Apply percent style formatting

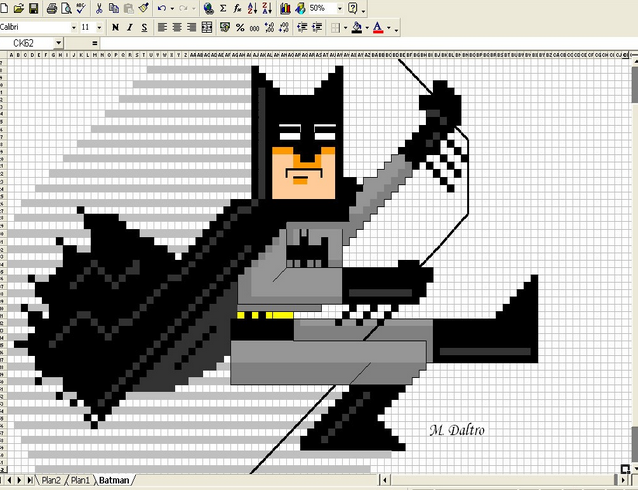click(240, 27)
